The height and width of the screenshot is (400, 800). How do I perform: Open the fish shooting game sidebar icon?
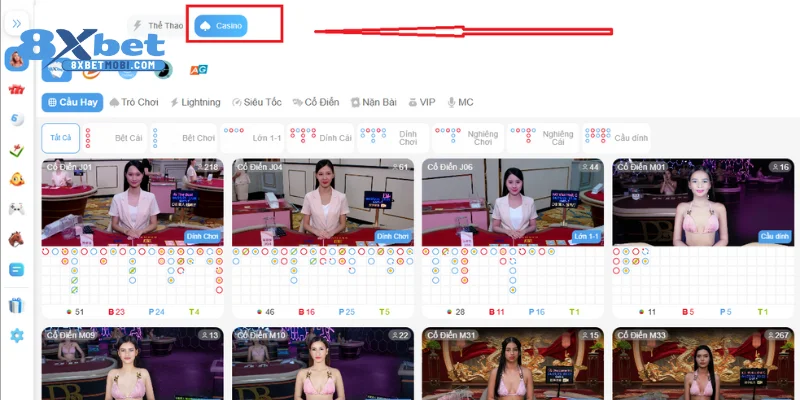point(16,179)
